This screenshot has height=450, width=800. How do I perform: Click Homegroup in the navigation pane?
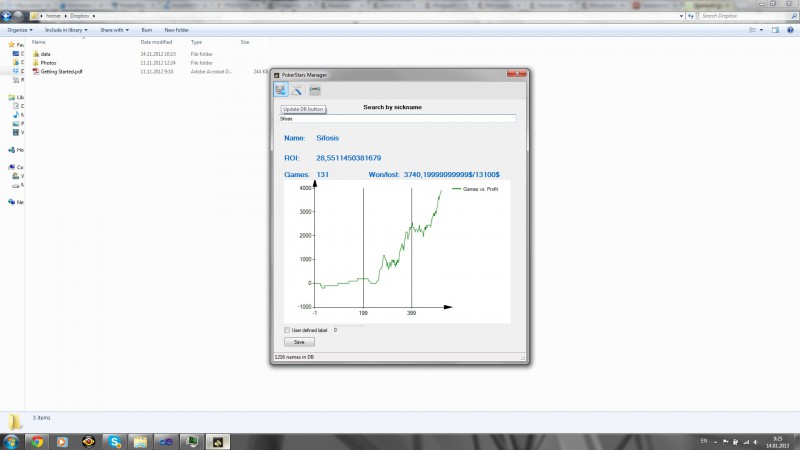(x=16, y=150)
